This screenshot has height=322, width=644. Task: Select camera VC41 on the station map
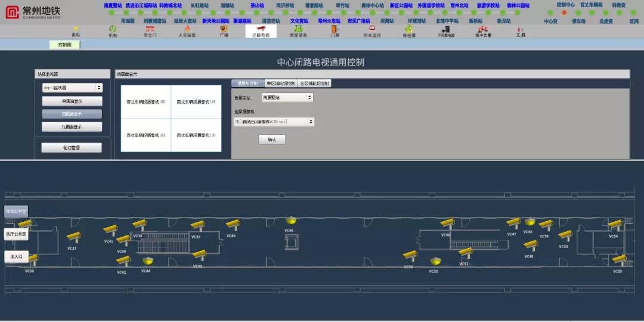click(110, 230)
